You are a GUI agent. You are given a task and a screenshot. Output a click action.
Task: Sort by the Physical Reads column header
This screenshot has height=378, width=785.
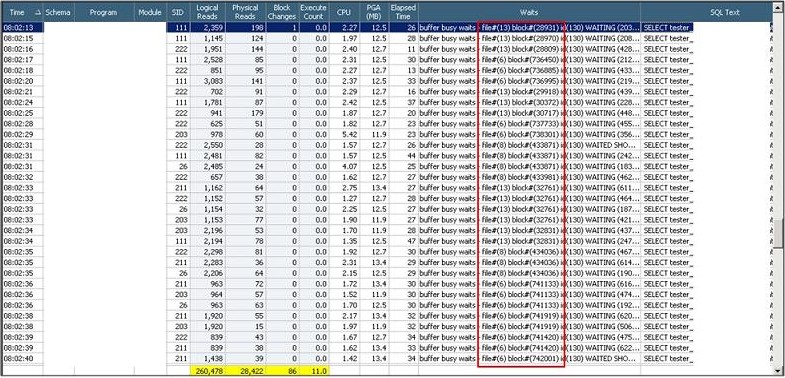pyautogui.click(x=245, y=13)
